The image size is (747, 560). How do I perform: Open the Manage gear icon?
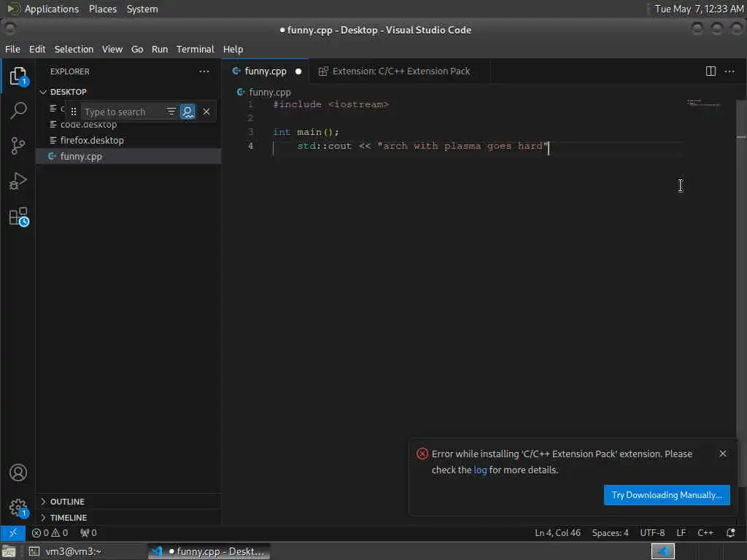(18, 507)
